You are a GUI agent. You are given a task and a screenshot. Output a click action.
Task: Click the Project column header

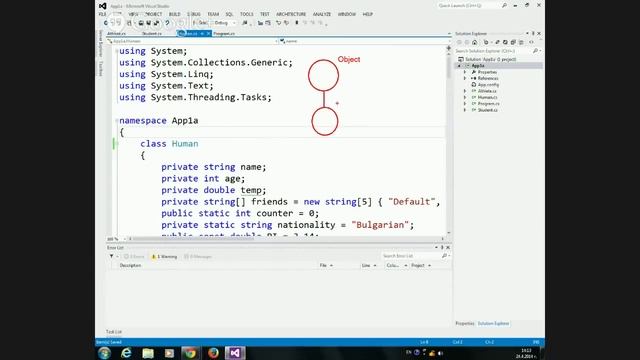pos(421,266)
